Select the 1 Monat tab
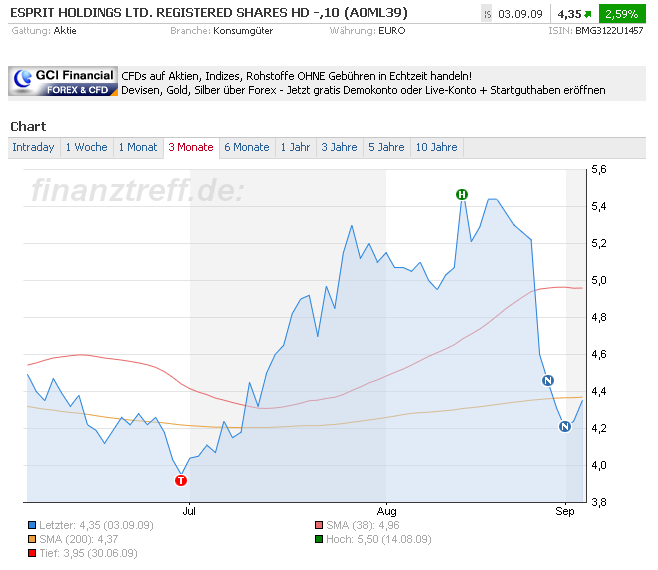The height and width of the screenshot is (570, 658). (x=138, y=147)
